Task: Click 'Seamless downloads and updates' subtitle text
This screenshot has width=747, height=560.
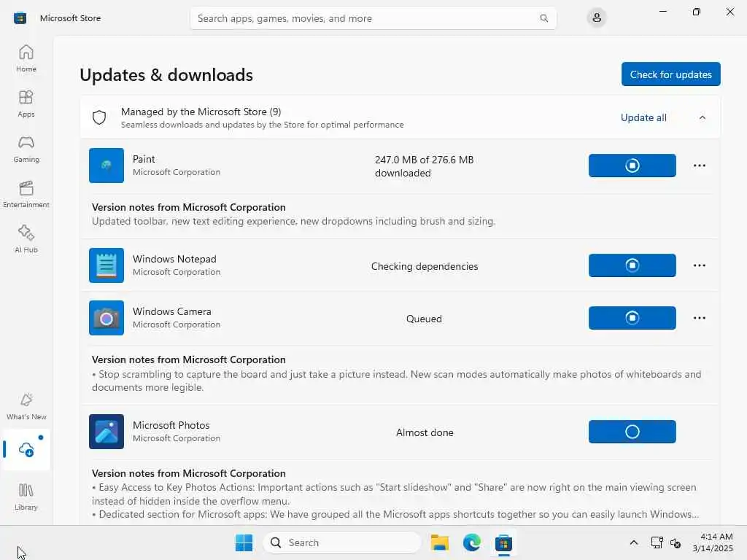Action: tap(262, 125)
